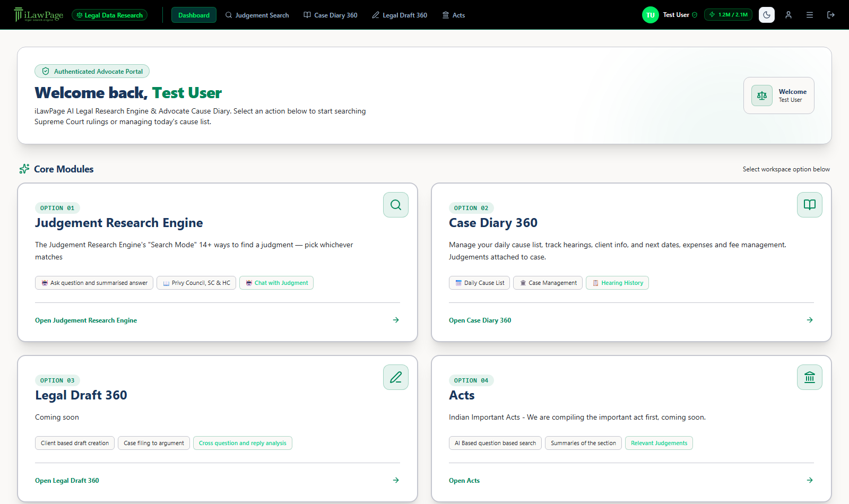Open Legal Draft 360 link

(67, 481)
